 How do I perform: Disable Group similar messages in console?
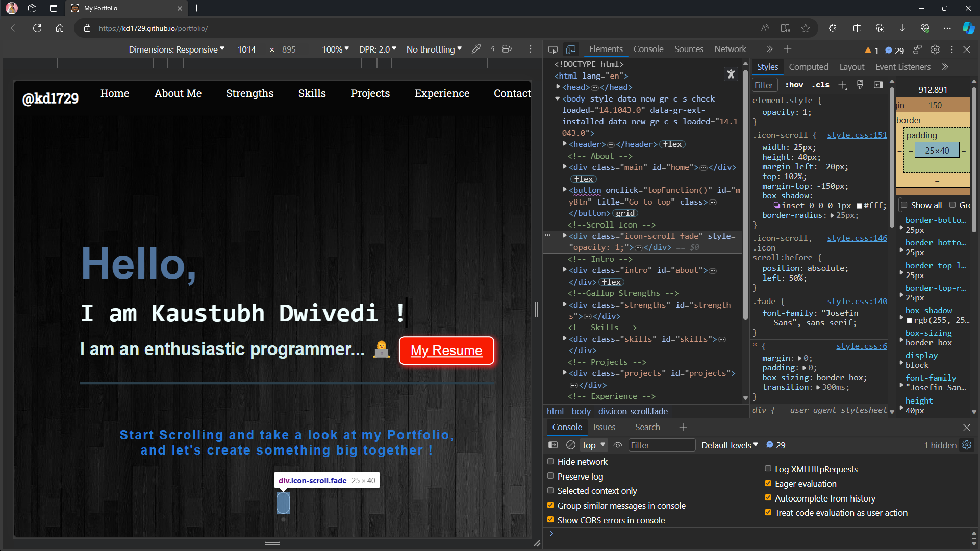coord(550,505)
